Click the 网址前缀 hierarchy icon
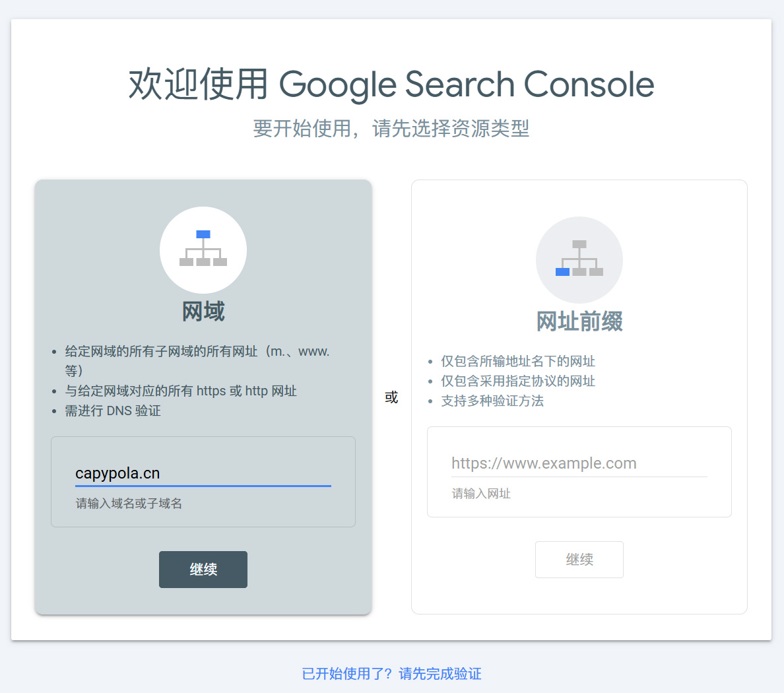This screenshot has height=693, width=784. [x=579, y=259]
